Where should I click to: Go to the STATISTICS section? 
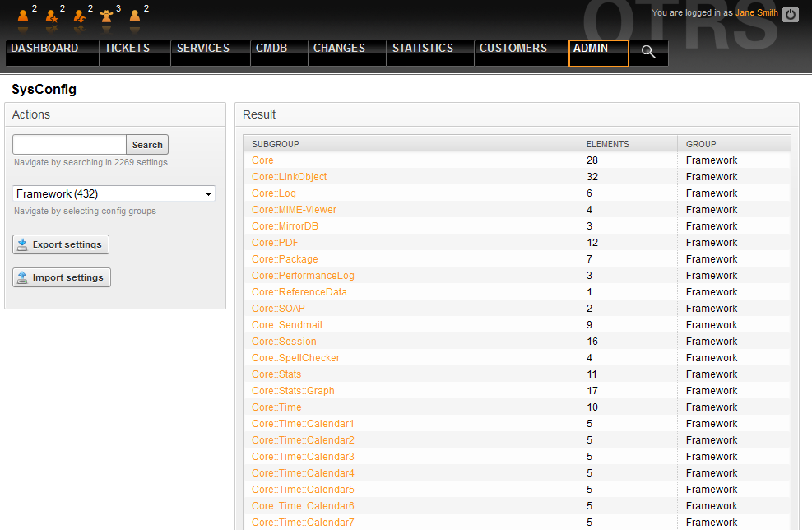pyautogui.click(x=422, y=48)
